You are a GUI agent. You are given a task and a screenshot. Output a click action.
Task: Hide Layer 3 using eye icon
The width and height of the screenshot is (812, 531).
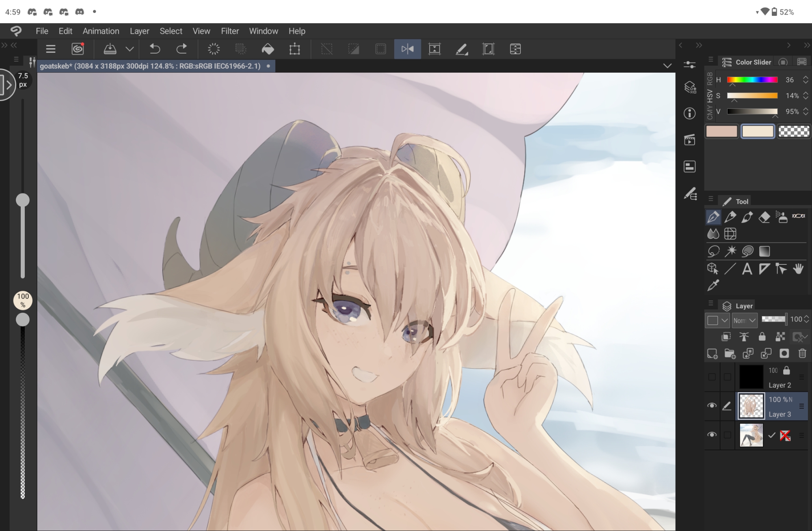point(712,406)
